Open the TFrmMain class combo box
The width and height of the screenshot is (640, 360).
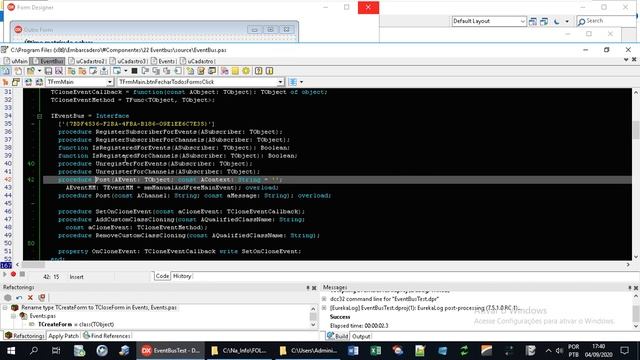80,82
